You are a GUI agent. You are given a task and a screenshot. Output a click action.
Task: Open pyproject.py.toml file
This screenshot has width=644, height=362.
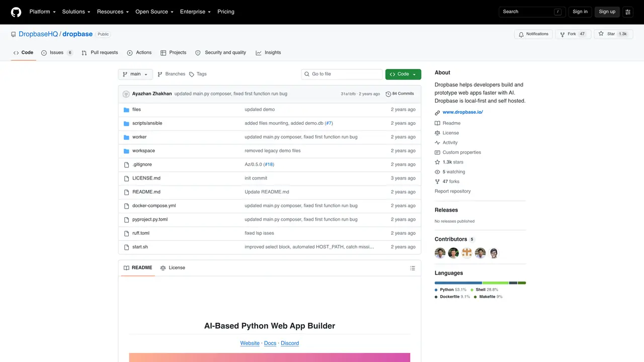pyautogui.click(x=150, y=219)
